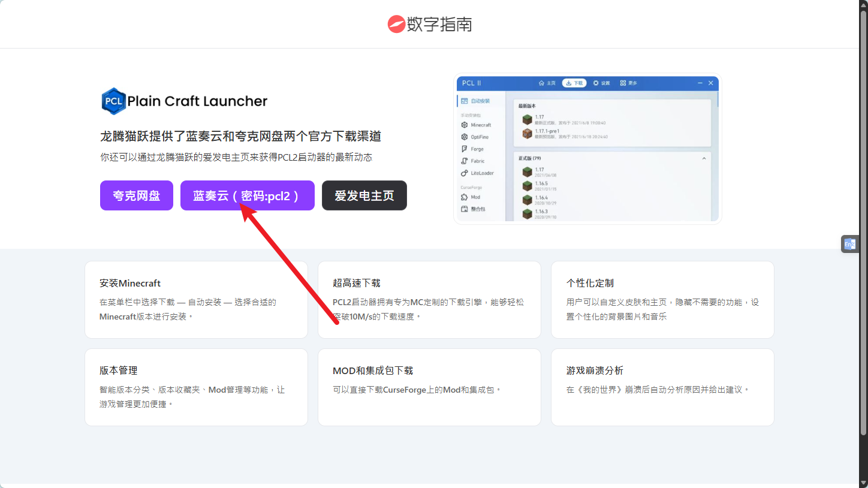Click the Plain Craft Launcher heading
The width and height of the screenshot is (868, 488).
tap(197, 101)
